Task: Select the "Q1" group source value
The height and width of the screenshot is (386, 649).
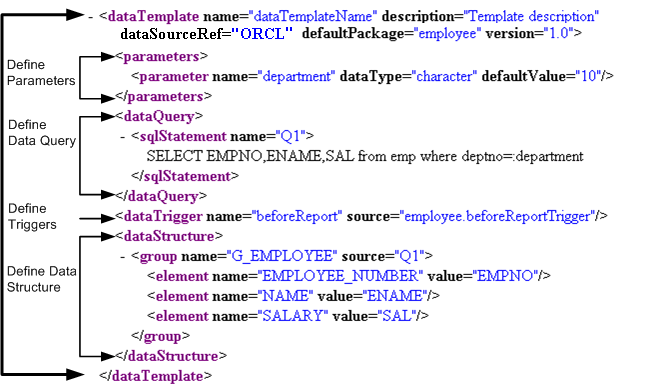Action: 409,257
